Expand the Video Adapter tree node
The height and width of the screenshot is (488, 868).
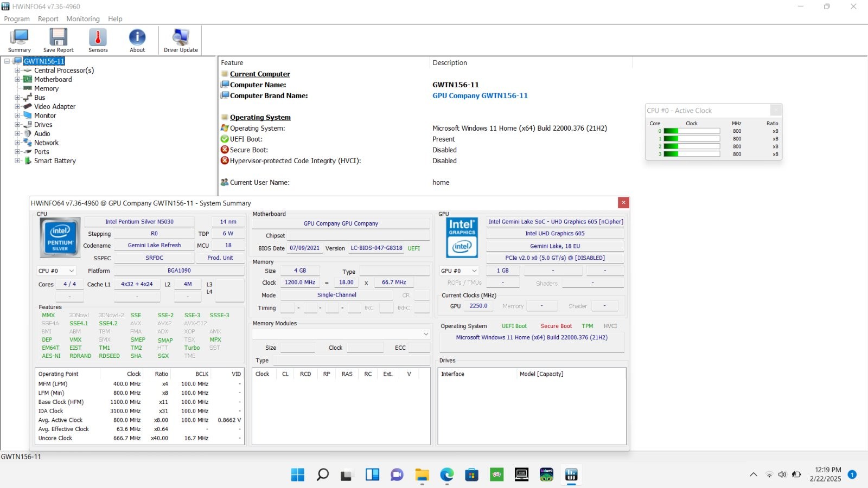coord(17,106)
